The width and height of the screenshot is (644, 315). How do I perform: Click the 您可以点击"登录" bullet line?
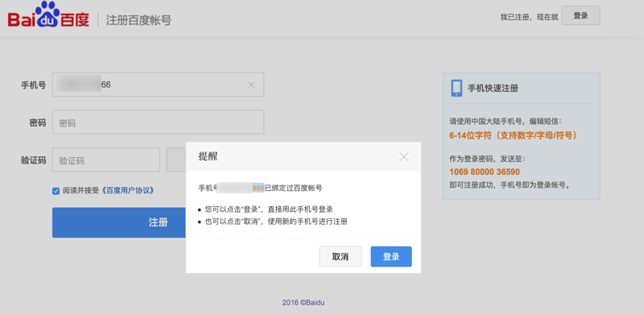point(269,209)
